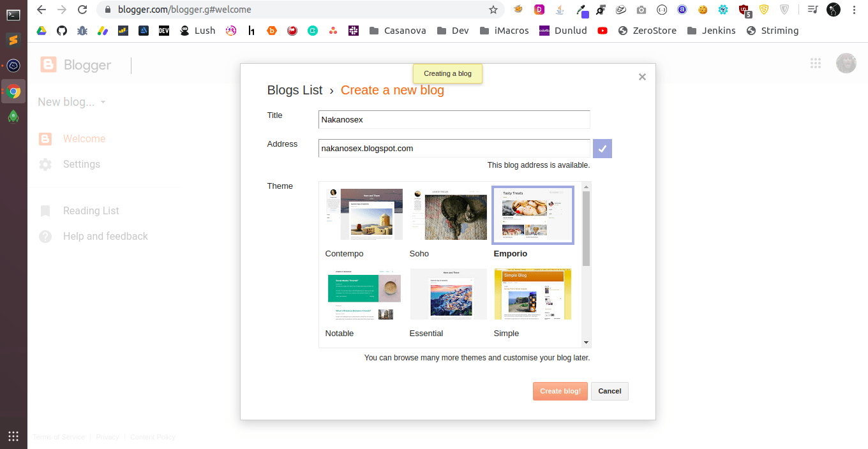Click the shield extension showing 5 blocked items
Image resolution: width=868 pixels, height=449 pixels.
[744, 10]
